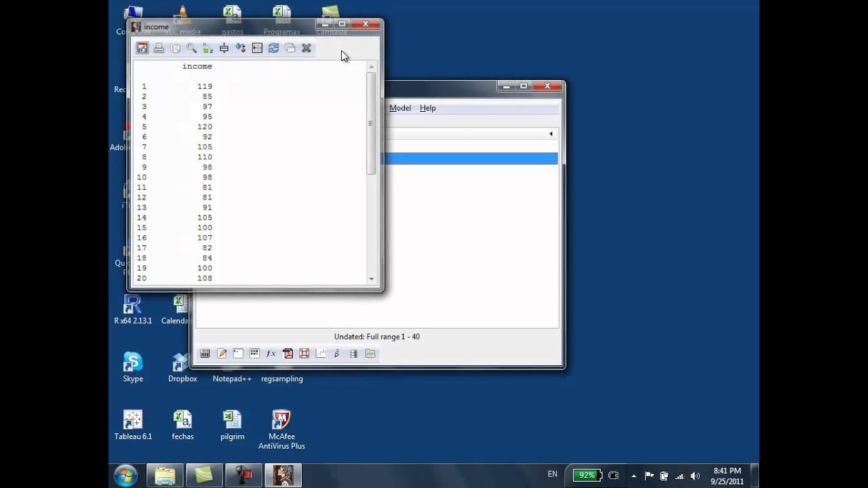Click the scroll down arrow in the income window

(x=371, y=279)
